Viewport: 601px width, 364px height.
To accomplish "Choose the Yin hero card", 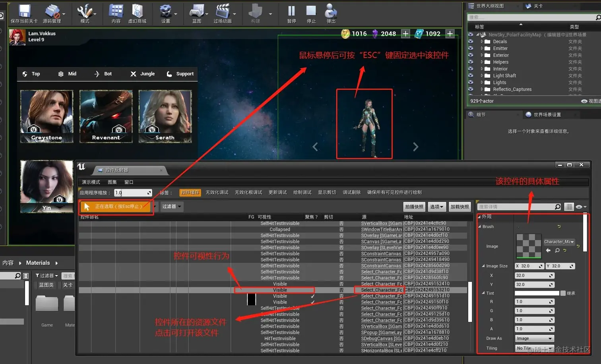I will (x=47, y=187).
